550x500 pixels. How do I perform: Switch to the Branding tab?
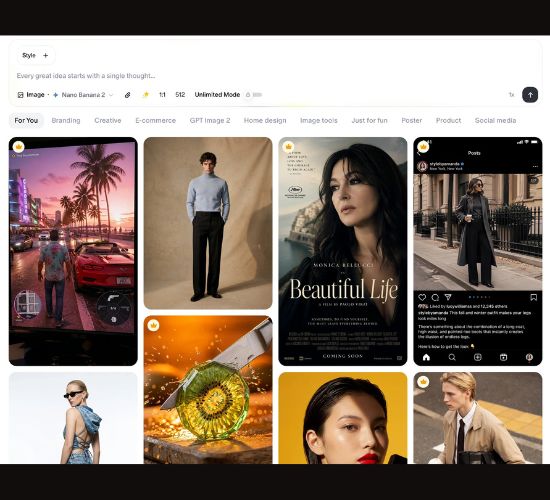(66, 120)
